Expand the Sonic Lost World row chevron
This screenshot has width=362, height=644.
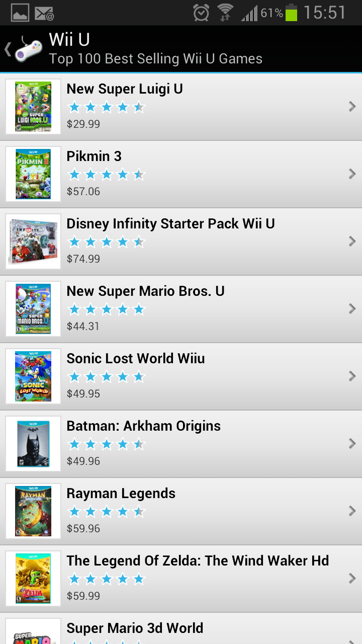[352, 376]
